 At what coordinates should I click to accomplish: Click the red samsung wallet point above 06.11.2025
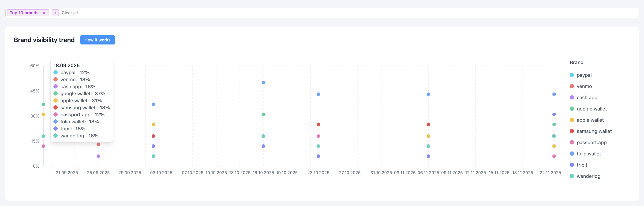(x=428, y=124)
